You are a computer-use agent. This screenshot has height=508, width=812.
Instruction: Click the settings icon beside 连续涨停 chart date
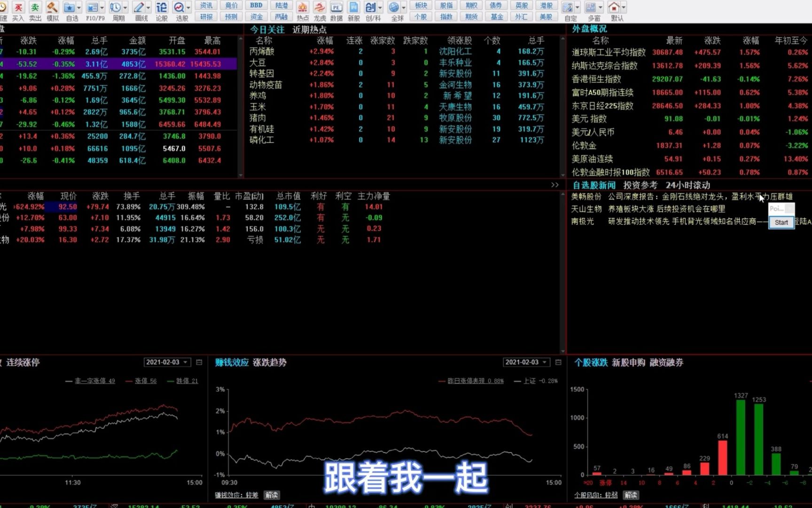coord(199,362)
